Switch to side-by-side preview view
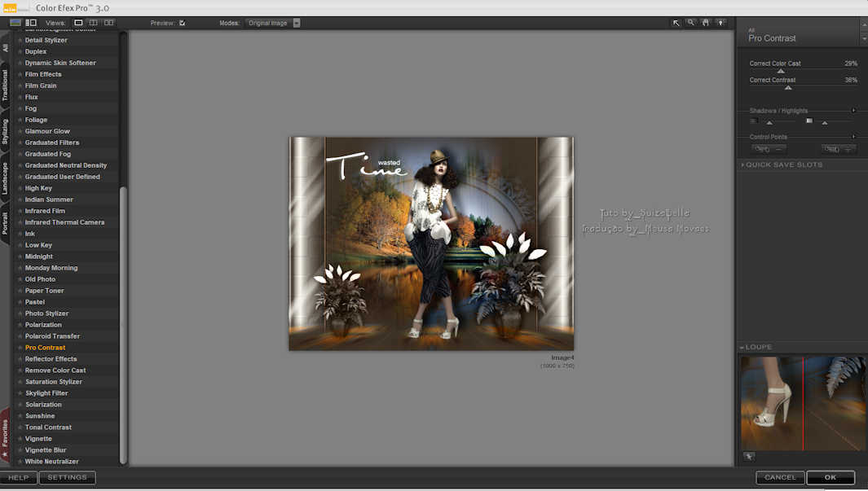Image resolution: width=868 pixels, height=491 pixels. point(109,23)
